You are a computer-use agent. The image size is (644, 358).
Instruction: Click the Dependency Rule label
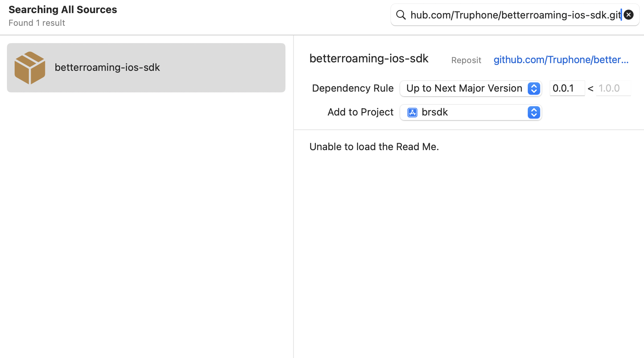coord(353,89)
